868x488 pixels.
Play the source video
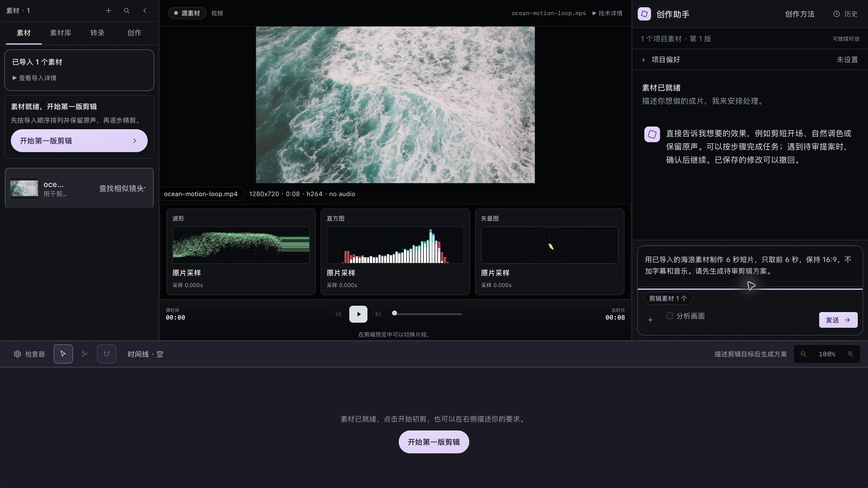358,314
